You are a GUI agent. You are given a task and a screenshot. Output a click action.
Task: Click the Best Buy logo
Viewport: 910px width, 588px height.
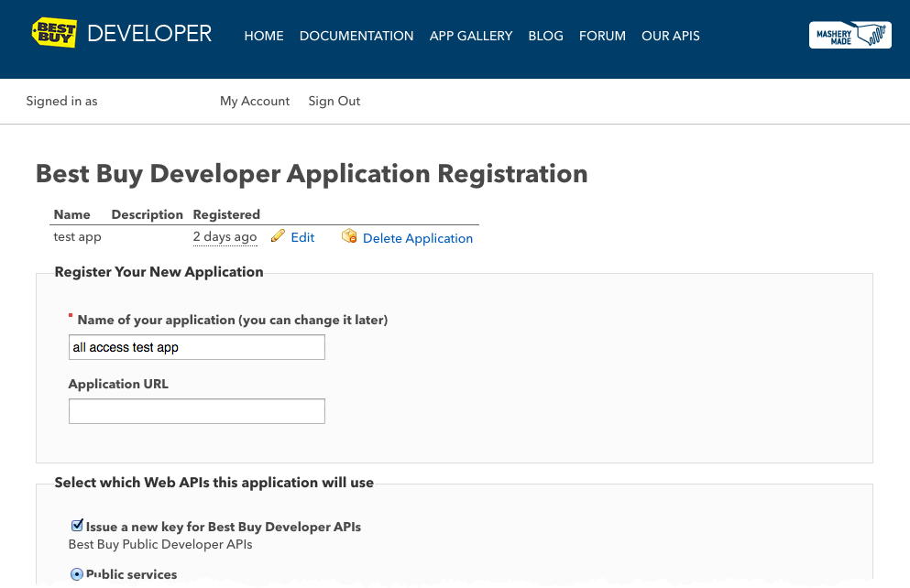(55, 32)
